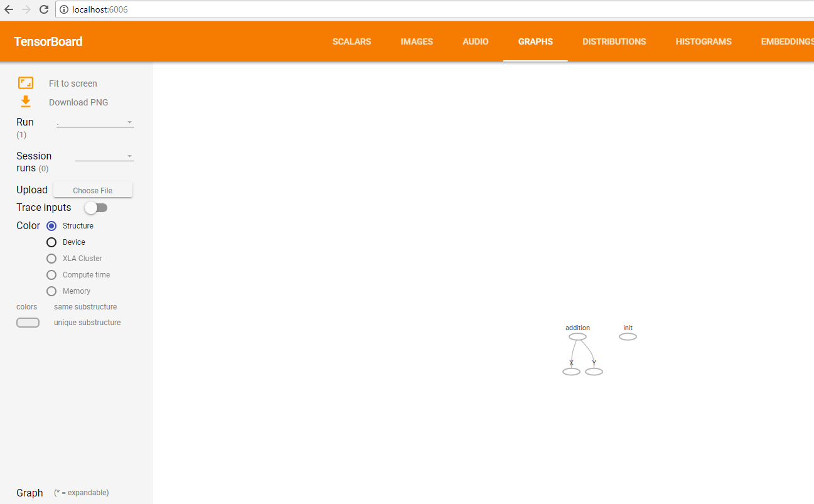
Task: Click the 'unique substructure' legend text
Action: [x=87, y=323]
